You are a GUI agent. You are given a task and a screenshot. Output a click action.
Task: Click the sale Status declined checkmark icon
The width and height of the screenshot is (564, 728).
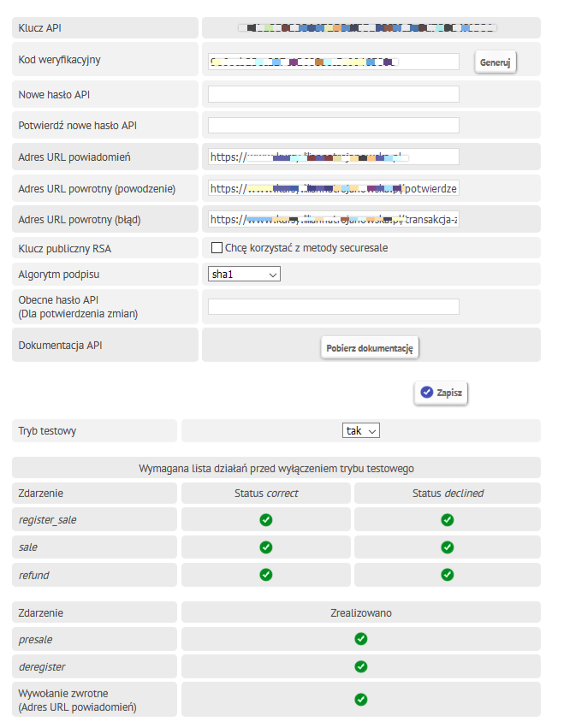click(447, 547)
